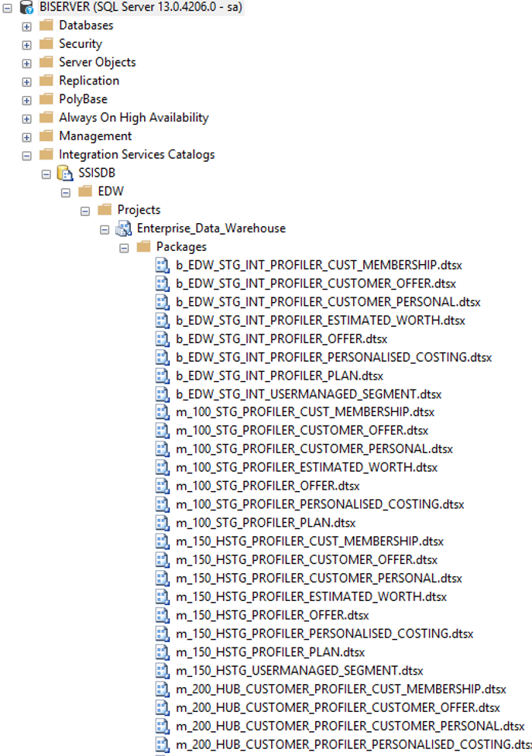Select the Management folder label

(95, 136)
